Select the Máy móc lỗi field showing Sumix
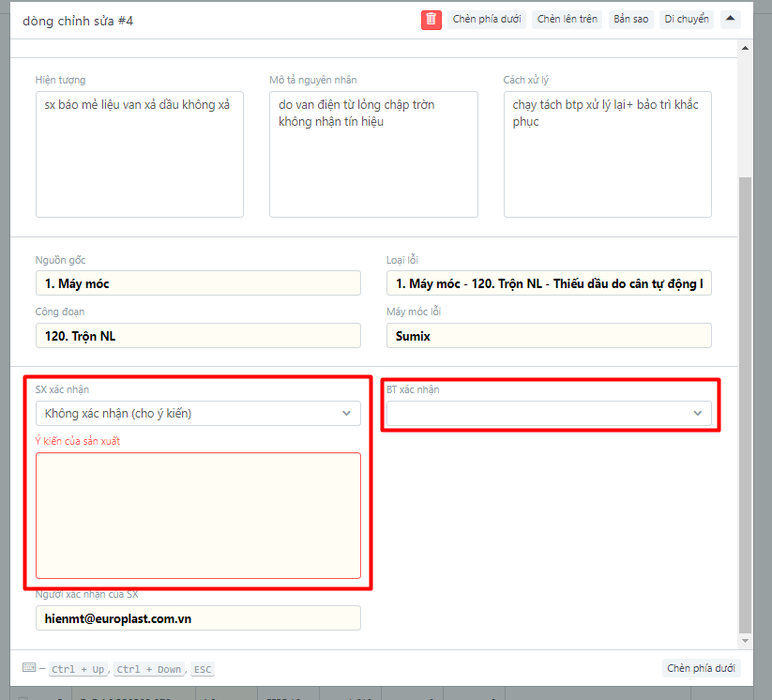772x700 pixels. pos(549,336)
